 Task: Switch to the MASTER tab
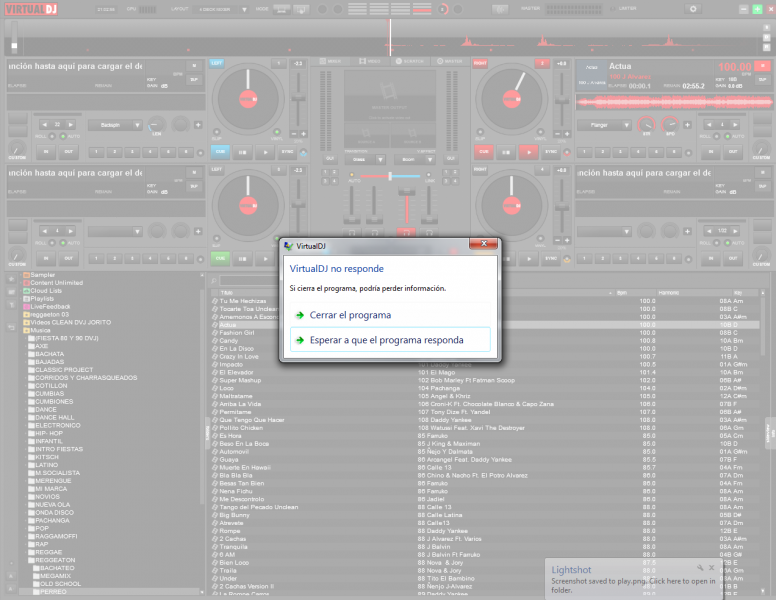[x=450, y=61]
